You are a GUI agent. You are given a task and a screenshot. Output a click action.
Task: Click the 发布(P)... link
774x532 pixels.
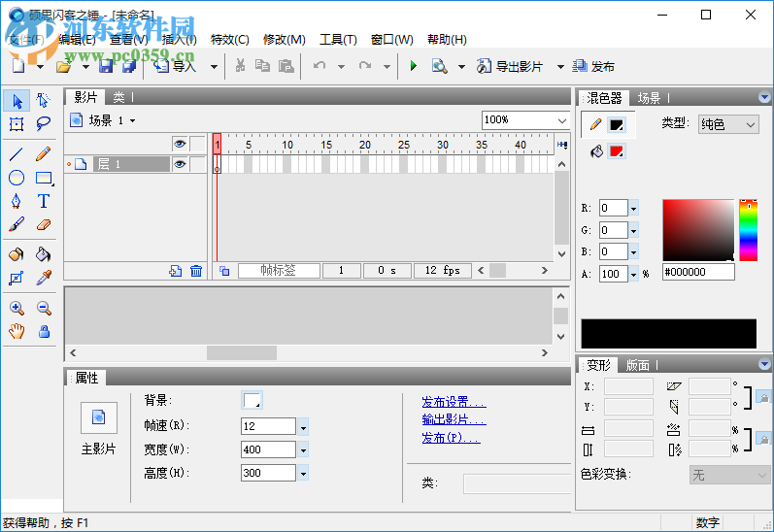tap(451, 438)
